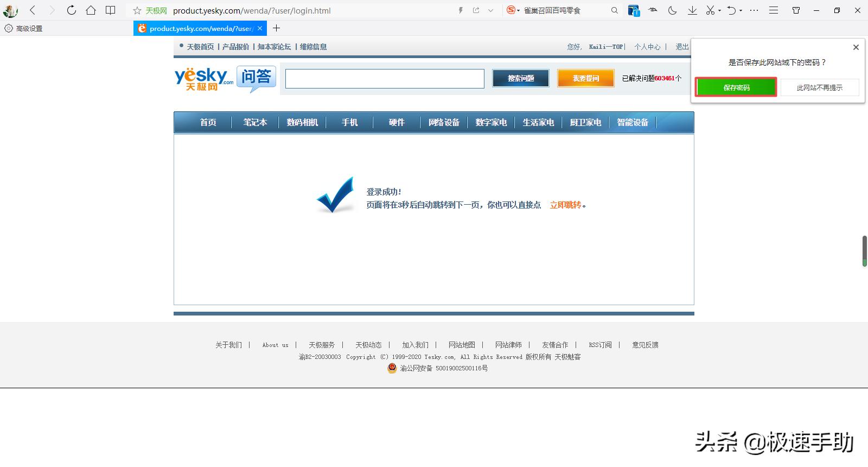Expand the address bar dropdown chevron

pos(490,10)
